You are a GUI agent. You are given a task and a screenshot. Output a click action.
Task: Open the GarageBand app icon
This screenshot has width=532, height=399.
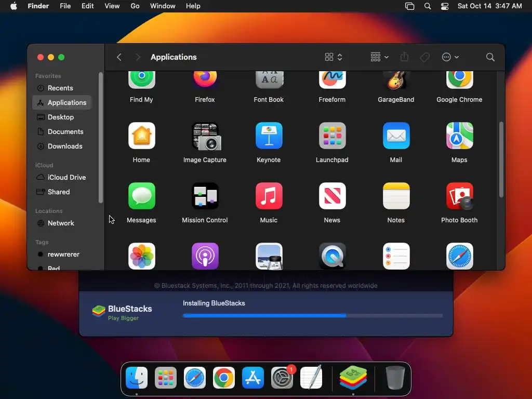click(396, 79)
